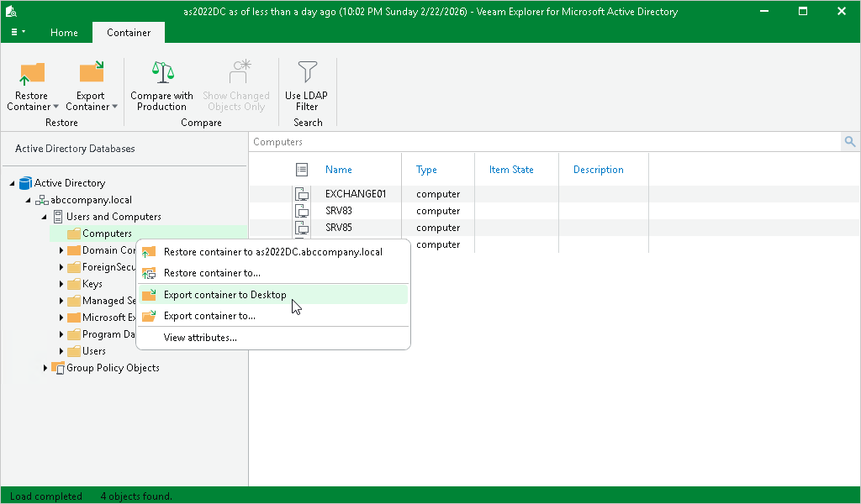Click the Computers folder icon in tree
This screenshot has width=861, height=504.
[x=74, y=234]
